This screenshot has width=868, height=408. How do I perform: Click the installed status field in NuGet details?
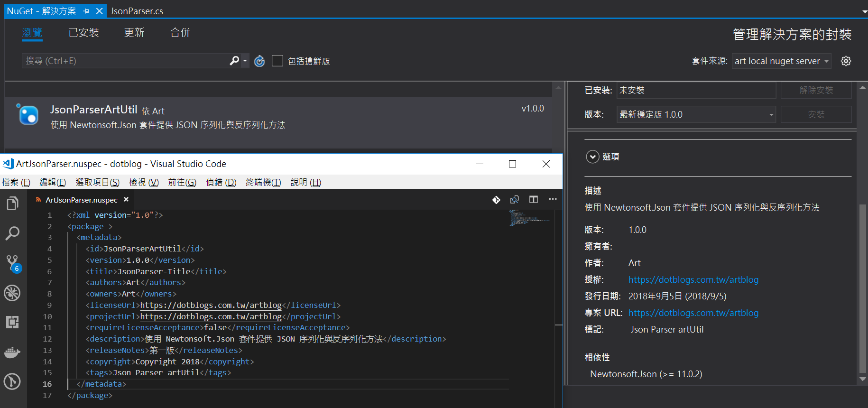pos(696,90)
